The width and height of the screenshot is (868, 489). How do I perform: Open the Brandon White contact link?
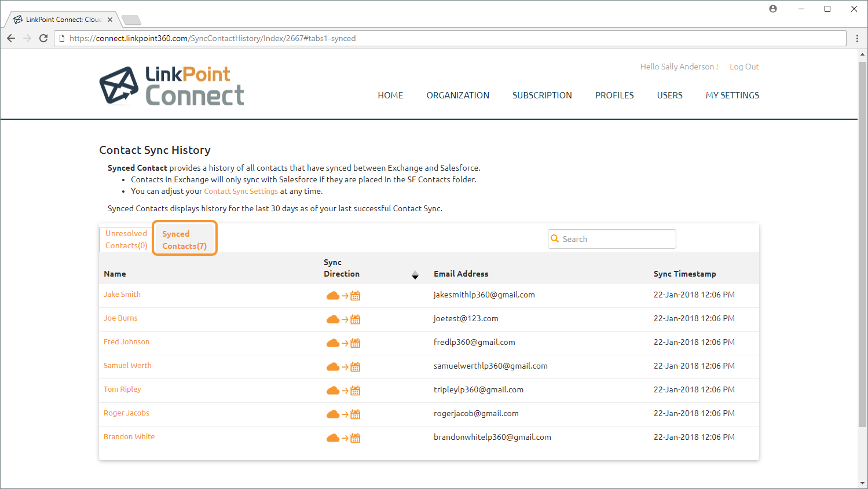click(129, 436)
